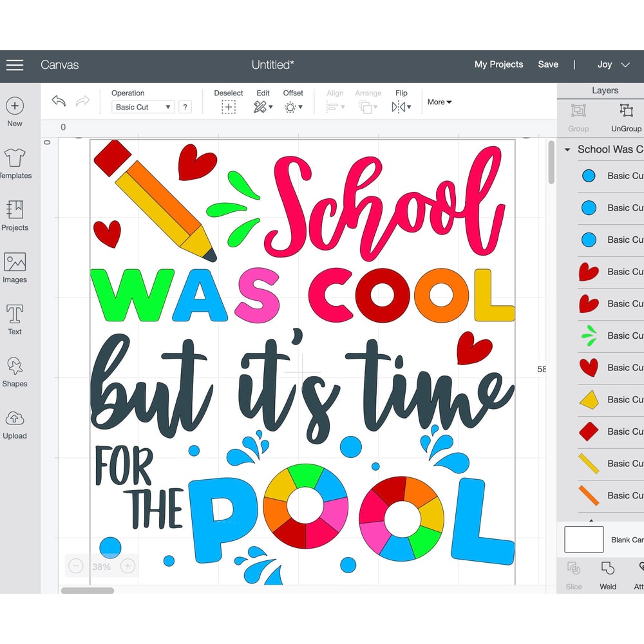644x644 pixels.
Task: Open the Templates panel
Action: point(15,160)
